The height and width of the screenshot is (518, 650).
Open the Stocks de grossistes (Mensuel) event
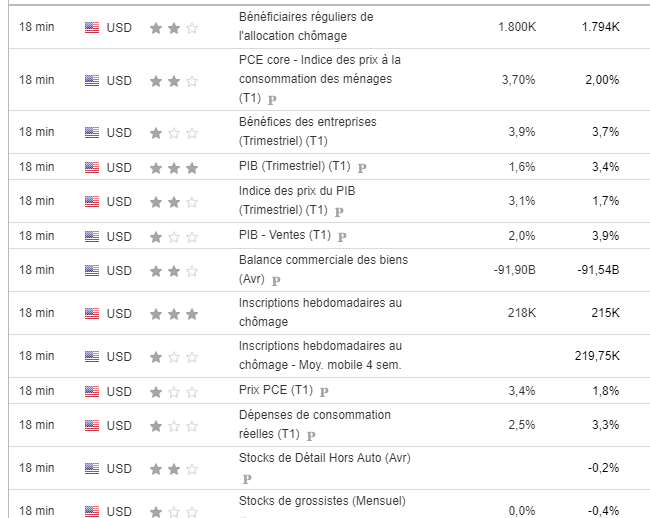pyautogui.click(x=322, y=501)
